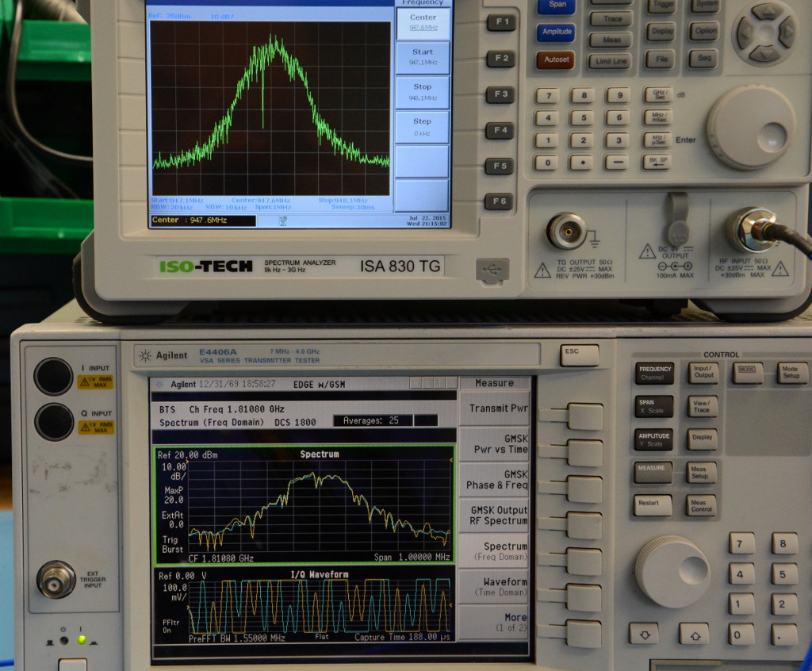Tap the minus key on ISO-TECH keypad

click(618, 163)
